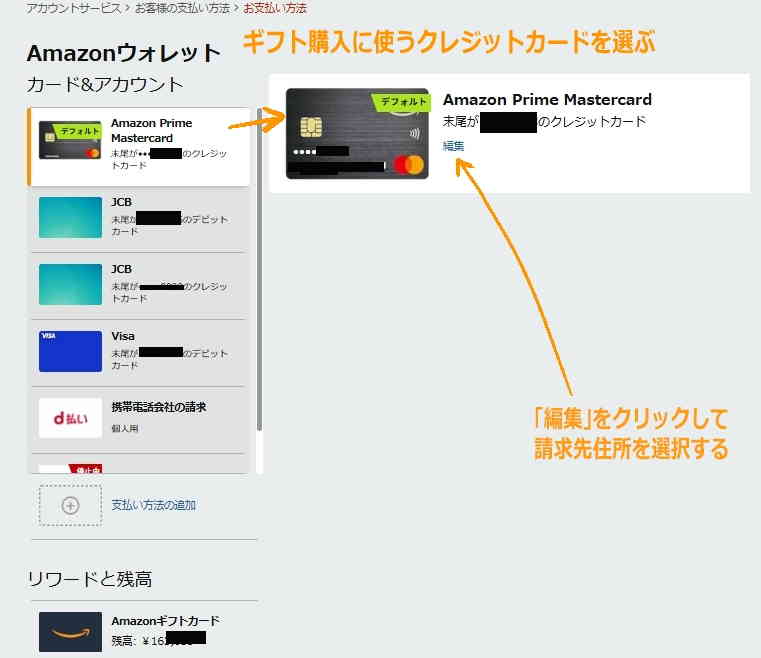
Task: Click the リワードと残高 section heading
Action: (89, 579)
